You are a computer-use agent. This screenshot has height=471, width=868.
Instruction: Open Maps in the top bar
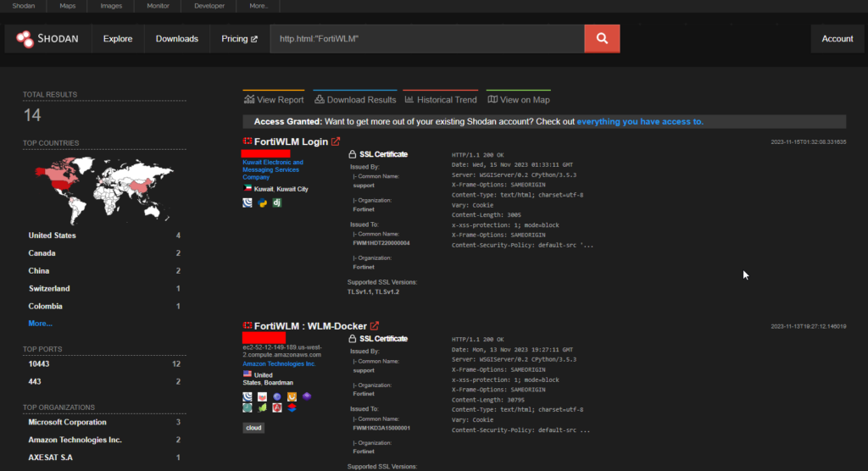click(68, 6)
